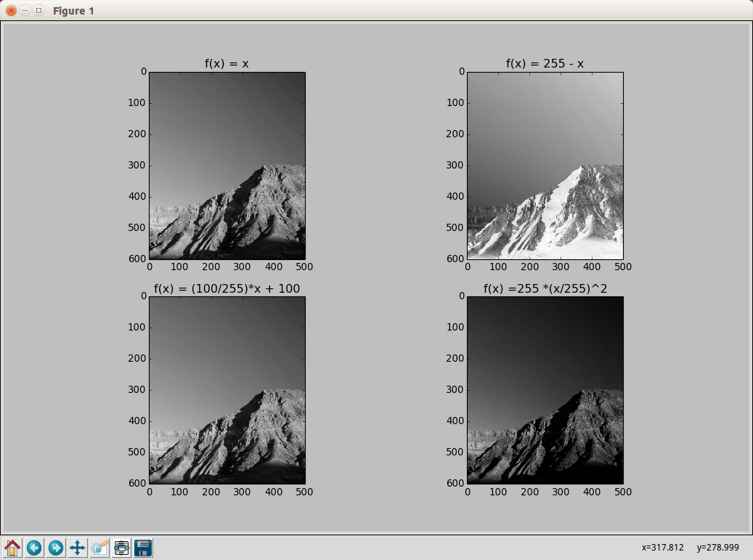Click the title f(x) =255 *(x/255)^2
This screenshot has height=560, width=753.
pos(545,288)
